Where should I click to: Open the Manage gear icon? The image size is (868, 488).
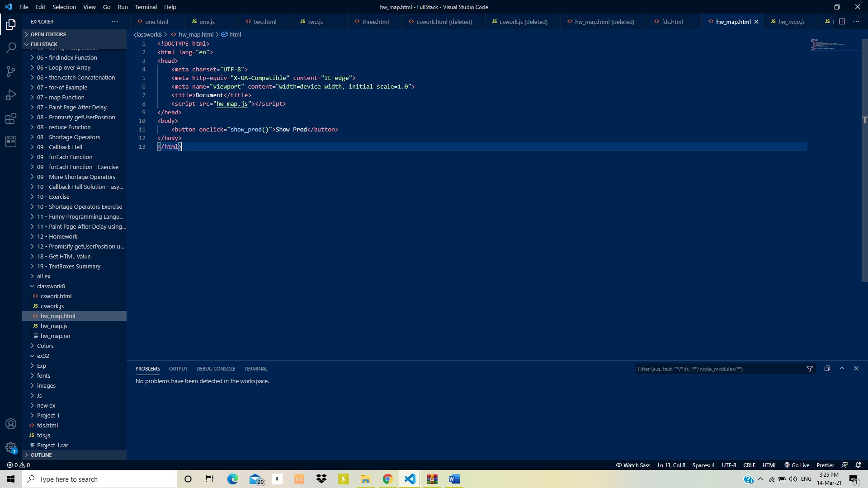pos(10,448)
